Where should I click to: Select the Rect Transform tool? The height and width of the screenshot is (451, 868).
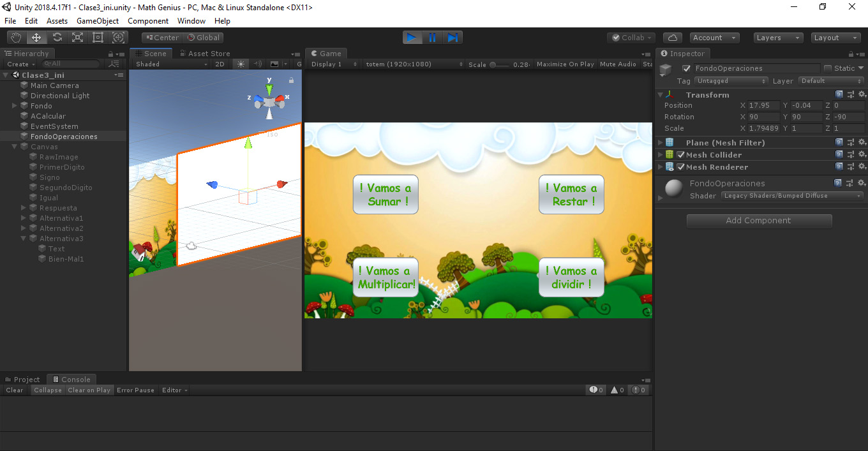click(98, 38)
